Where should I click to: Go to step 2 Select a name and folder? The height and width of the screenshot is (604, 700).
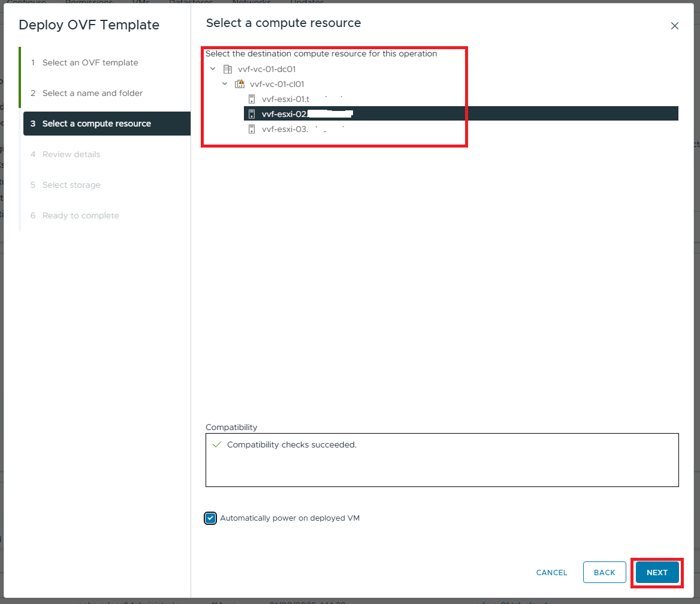[92, 93]
